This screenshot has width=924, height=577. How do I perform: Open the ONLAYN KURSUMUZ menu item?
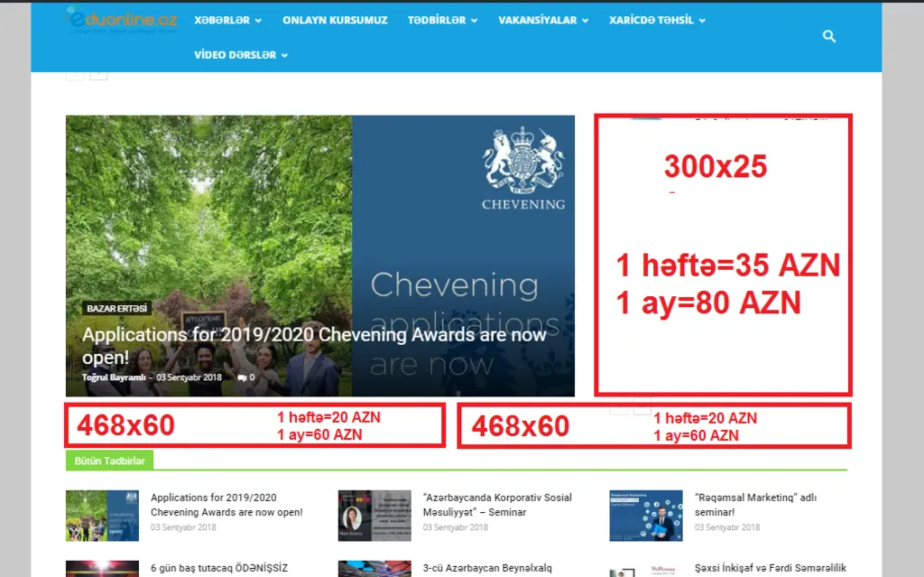tap(335, 20)
